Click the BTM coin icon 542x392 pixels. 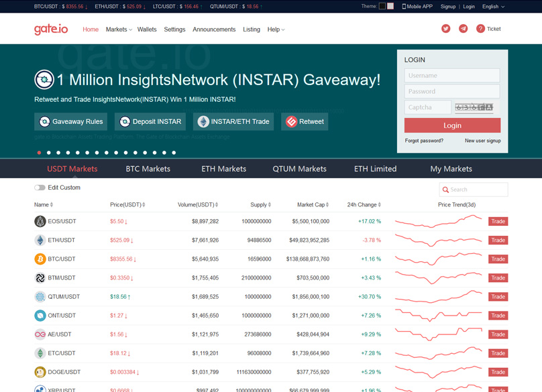[x=40, y=277]
